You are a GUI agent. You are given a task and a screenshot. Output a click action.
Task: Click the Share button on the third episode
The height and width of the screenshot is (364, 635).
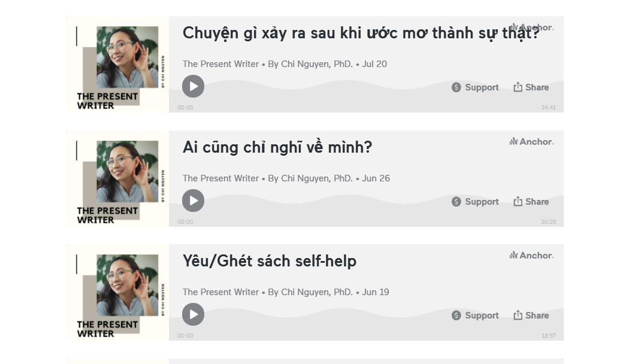tap(531, 315)
